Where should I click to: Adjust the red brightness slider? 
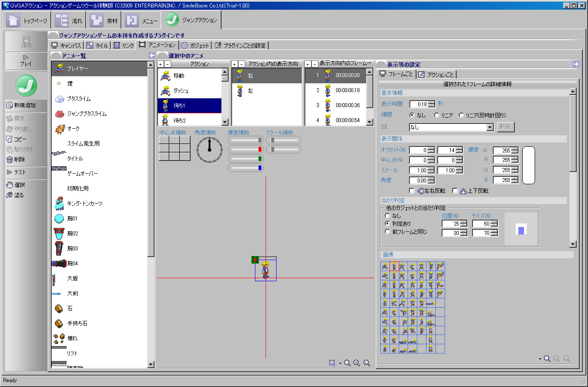tap(260, 149)
